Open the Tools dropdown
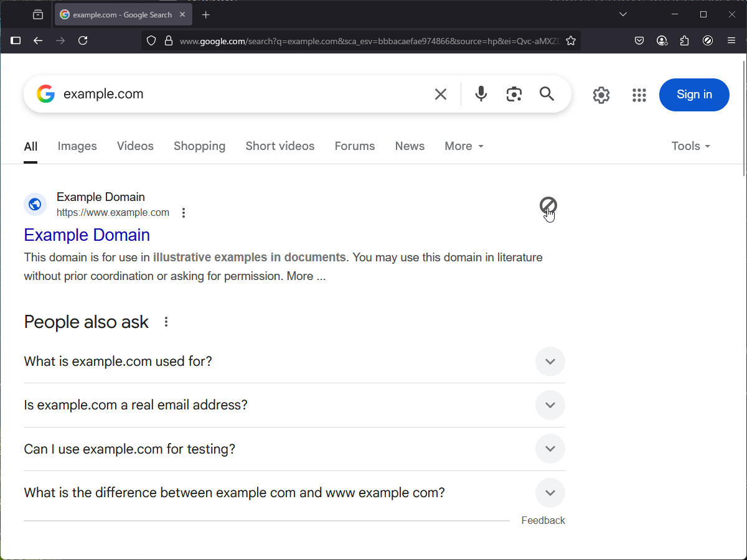This screenshot has width=747, height=560. [x=690, y=146]
